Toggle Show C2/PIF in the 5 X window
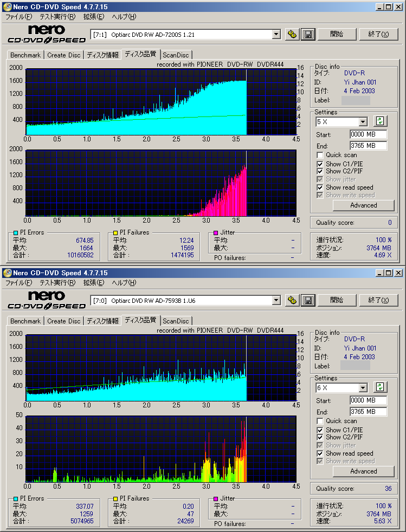The image size is (406, 532). (x=320, y=171)
